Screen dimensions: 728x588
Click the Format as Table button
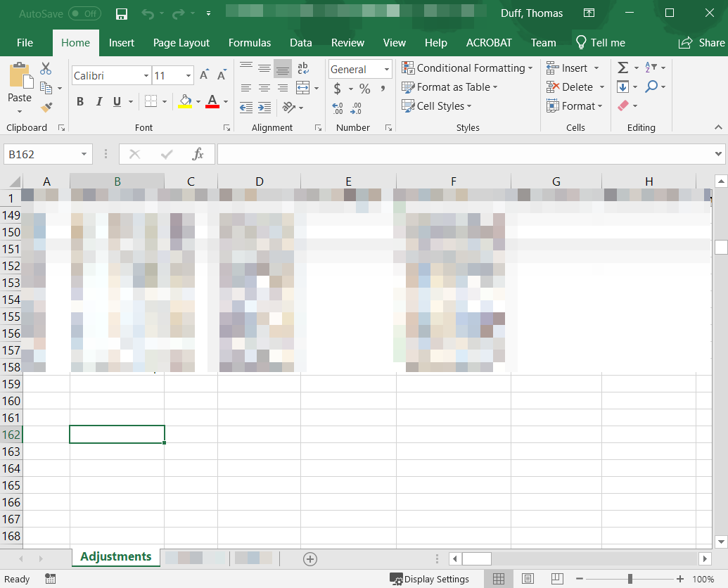[x=449, y=87]
